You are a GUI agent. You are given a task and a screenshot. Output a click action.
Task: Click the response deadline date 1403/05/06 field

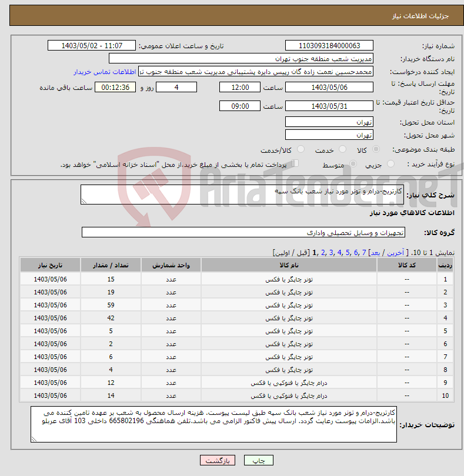[x=329, y=87]
